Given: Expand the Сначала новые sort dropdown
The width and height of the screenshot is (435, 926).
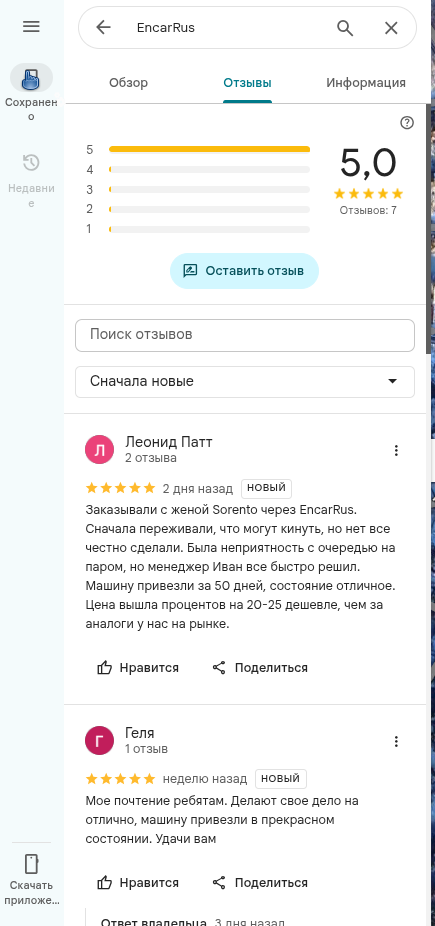Looking at the screenshot, I should click(x=245, y=382).
